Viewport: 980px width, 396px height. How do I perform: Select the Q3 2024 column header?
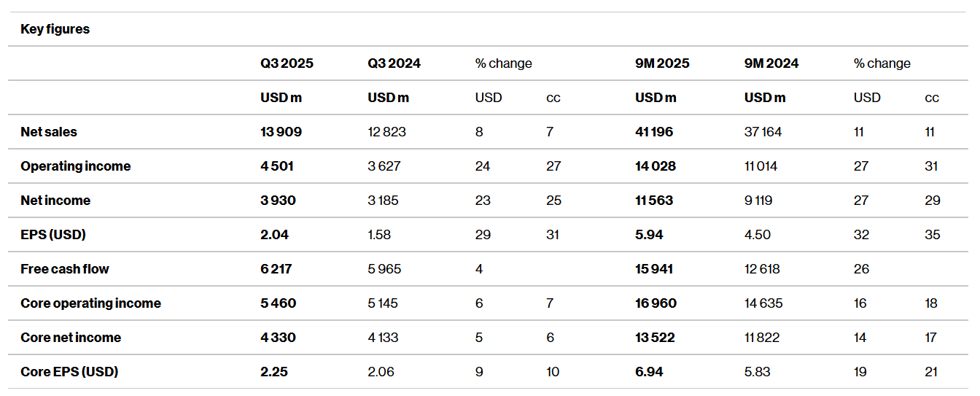[x=394, y=63]
